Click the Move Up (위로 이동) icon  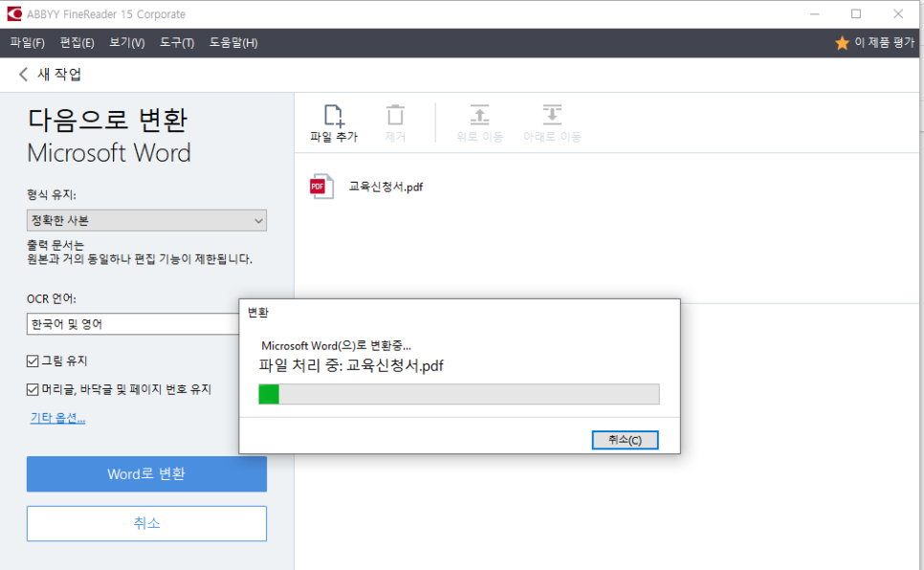[479, 115]
